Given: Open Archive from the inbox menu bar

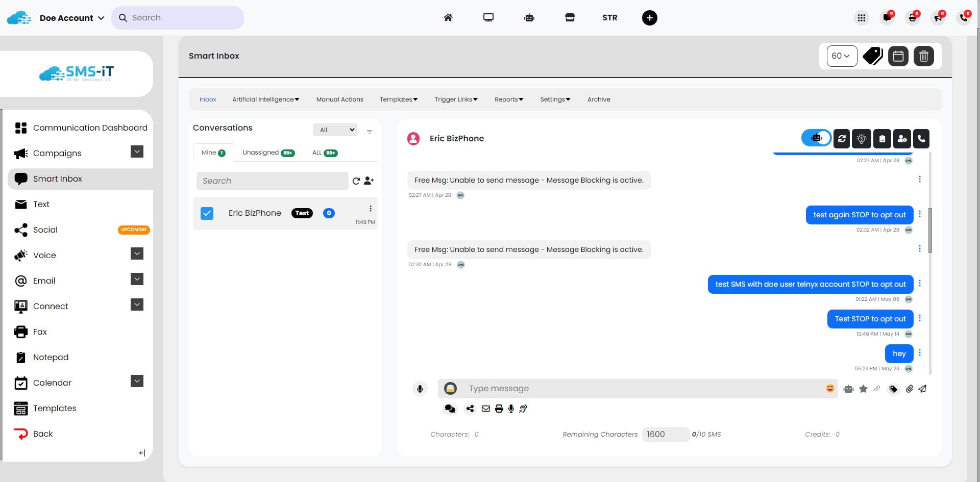Looking at the screenshot, I should (599, 99).
